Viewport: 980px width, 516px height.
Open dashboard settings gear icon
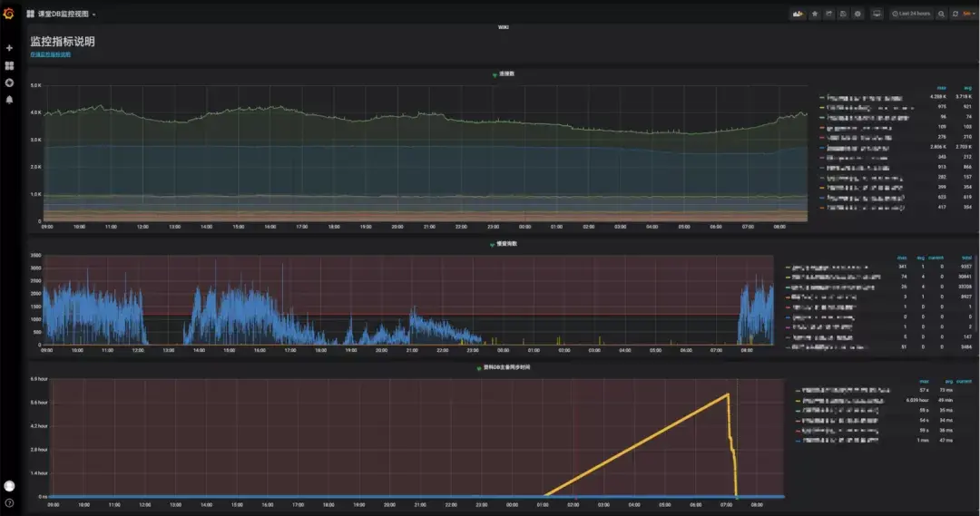[x=857, y=14]
